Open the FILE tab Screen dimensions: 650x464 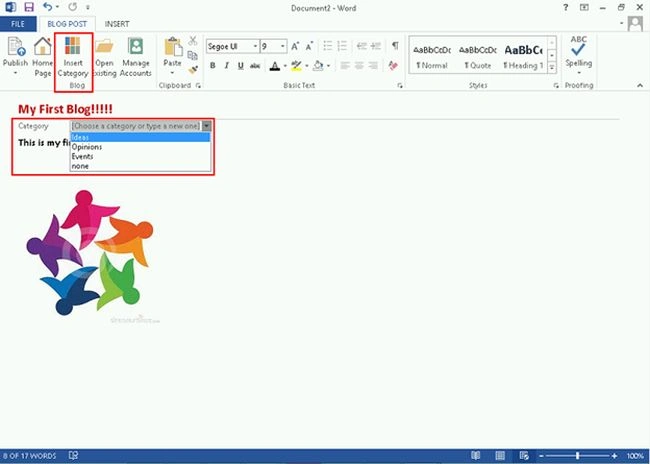click(x=18, y=24)
